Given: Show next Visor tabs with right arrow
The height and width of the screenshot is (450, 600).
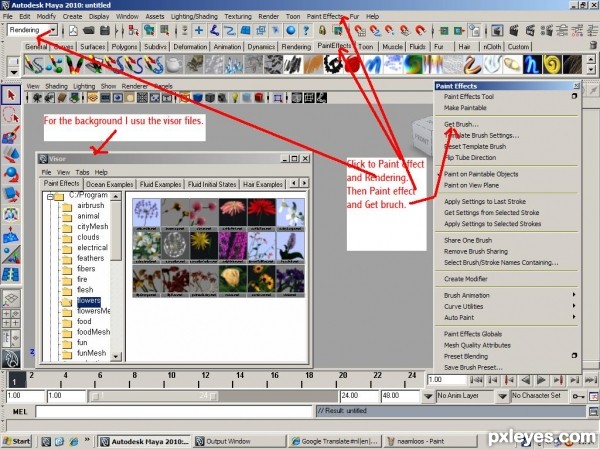Looking at the screenshot, I should [304, 183].
